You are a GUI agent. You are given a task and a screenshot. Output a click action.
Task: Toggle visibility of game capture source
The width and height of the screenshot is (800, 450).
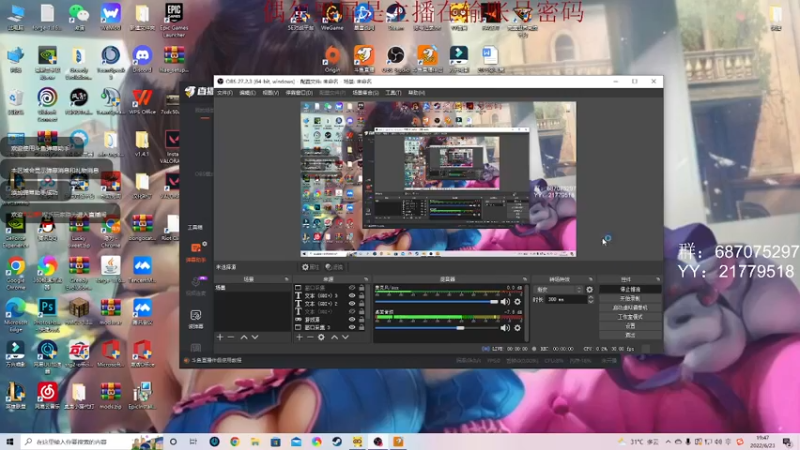[x=352, y=319]
